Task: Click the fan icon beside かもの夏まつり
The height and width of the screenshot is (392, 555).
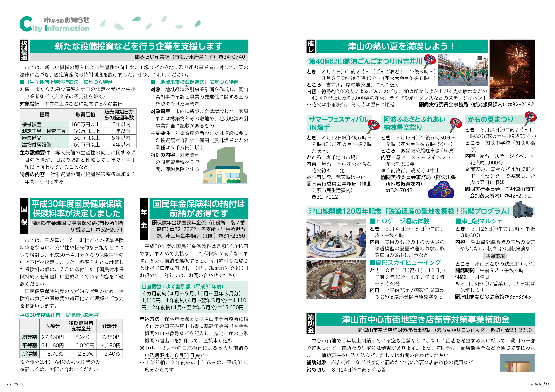Action: [531, 119]
